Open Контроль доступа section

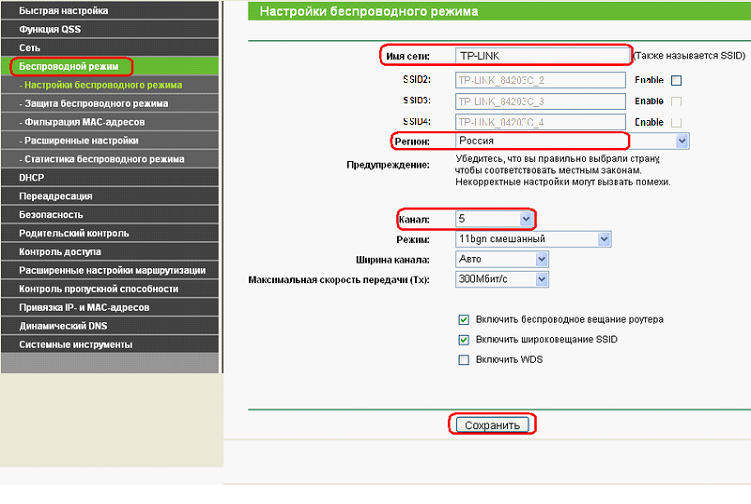[x=110, y=252]
